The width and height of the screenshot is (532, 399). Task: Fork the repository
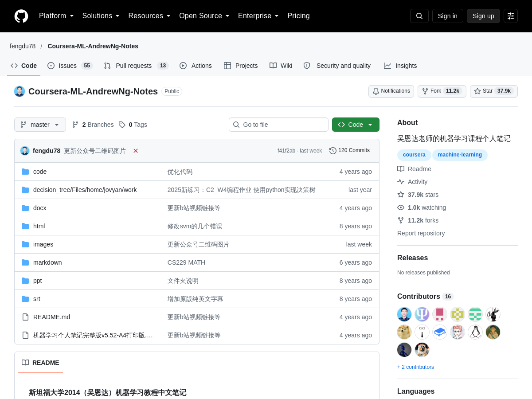pos(442,91)
